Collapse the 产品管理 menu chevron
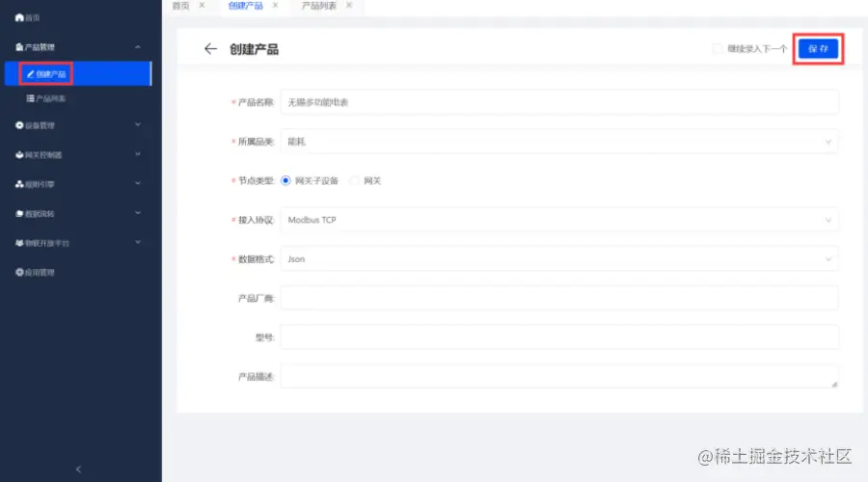The height and width of the screenshot is (482, 868). click(138, 47)
